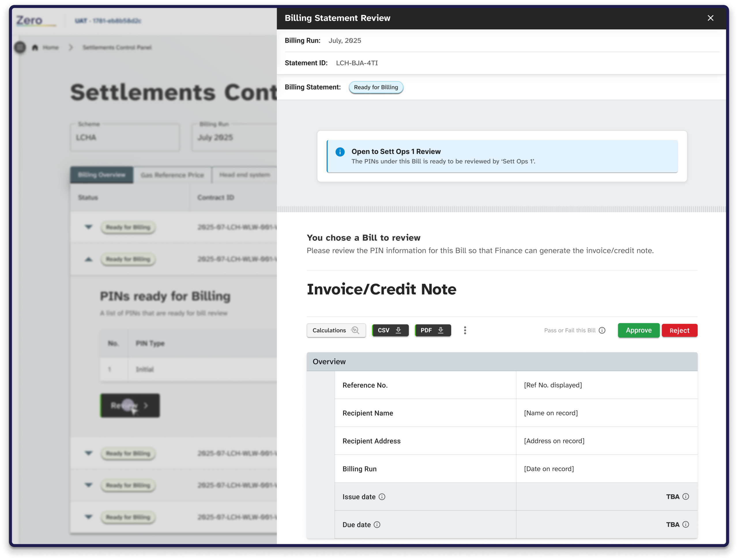This screenshot has height=560, width=738.
Task: Collapse the expanded second billing row
Action: click(x=89, y=259)
